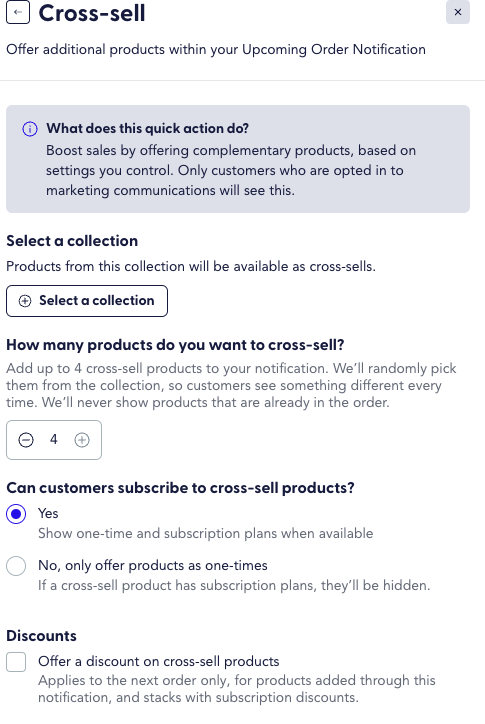The width and height of the screenshot is (485, 724).
Task: Select the Yes radio for subscribing
Action: (x=16, y=514)
